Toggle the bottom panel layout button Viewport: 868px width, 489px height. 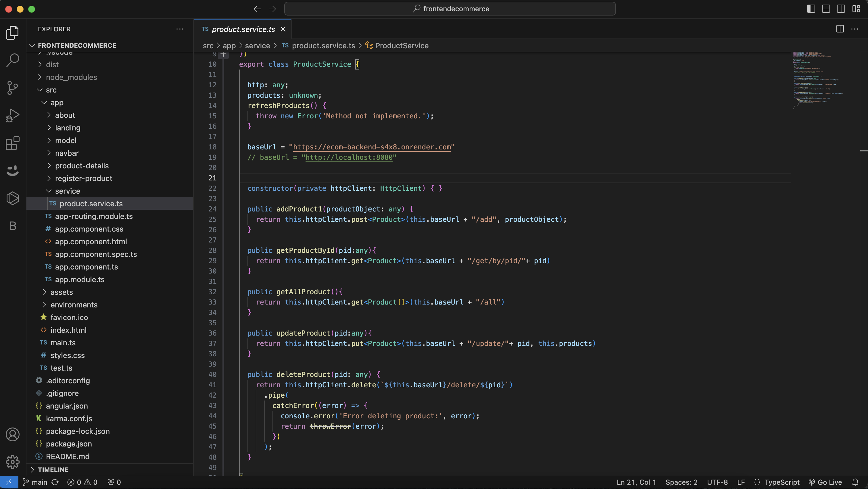click(x=826, y=9)
